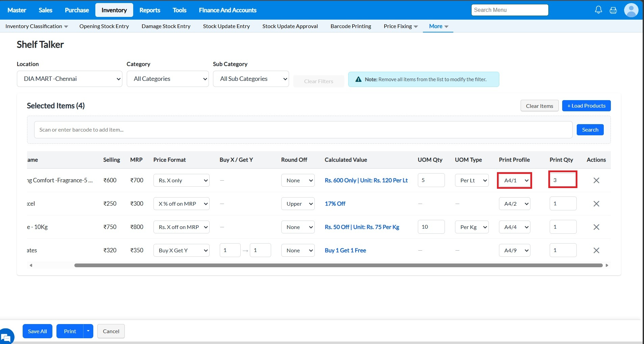
Task: Focus the barcode scan input field
Action: [x=303, y=130]
